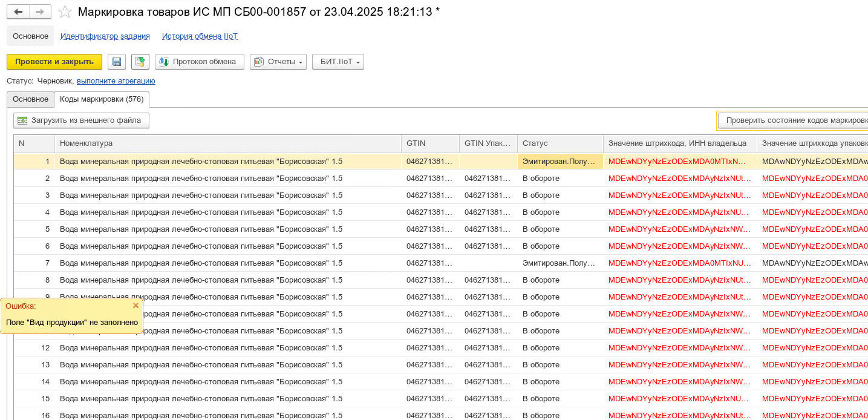Load codes via Загрузить из внешнего файла
Screen dimensions: 868x420
tap(81, 120)
